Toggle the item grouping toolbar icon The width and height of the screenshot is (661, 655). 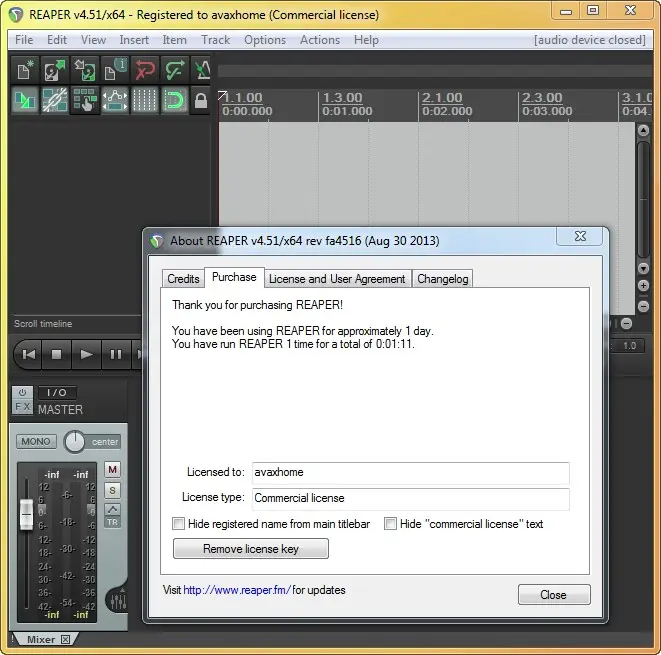pyautogui.click(x=55, y=100)
